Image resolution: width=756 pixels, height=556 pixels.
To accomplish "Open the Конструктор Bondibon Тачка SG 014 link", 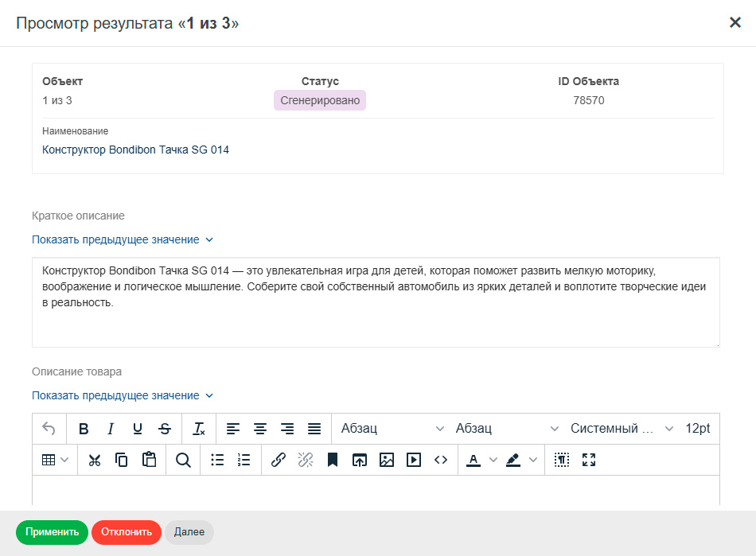I will coord(135,150).
